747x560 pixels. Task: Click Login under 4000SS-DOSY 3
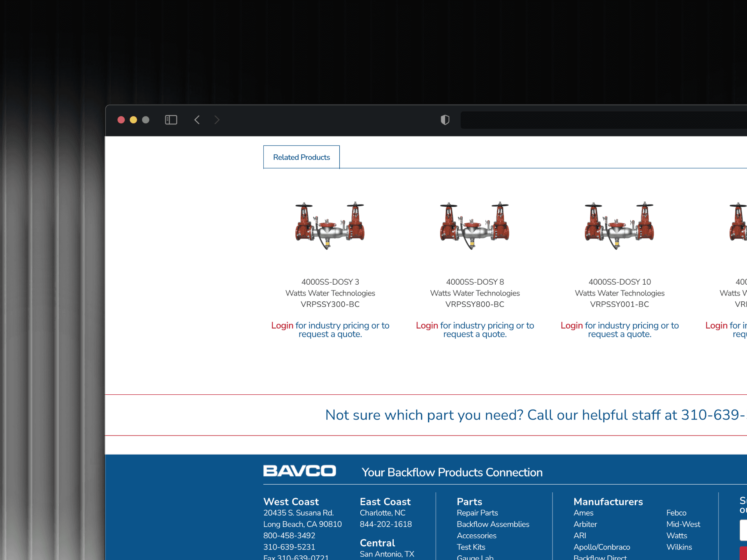tap(282, 325)
